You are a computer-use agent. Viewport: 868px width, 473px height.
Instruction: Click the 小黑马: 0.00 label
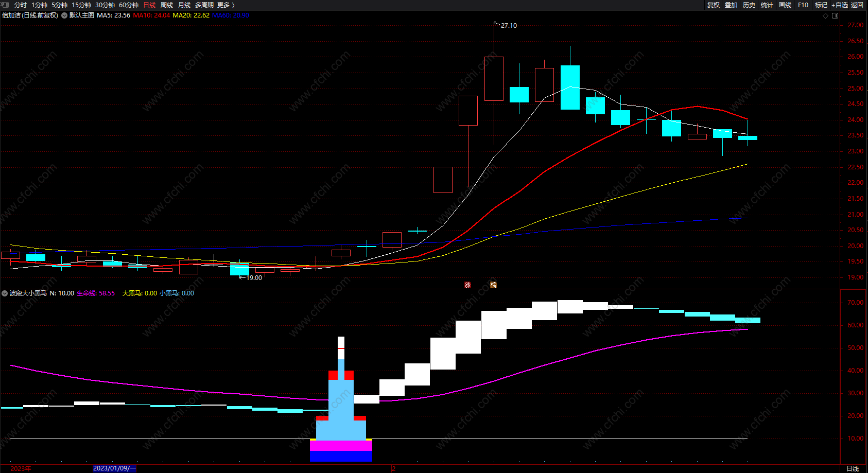(177, 293)
